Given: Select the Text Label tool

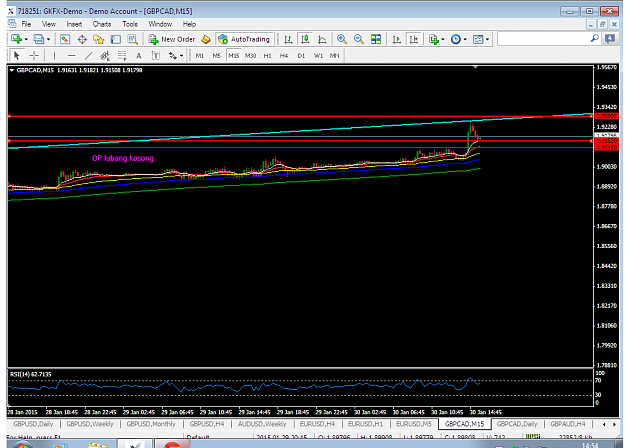Looking at the screenshot, I should [x=155, y=55].
